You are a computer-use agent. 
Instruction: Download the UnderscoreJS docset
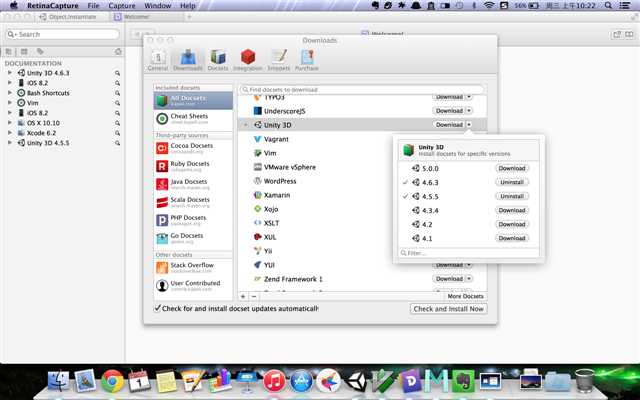tap(449, 111)
